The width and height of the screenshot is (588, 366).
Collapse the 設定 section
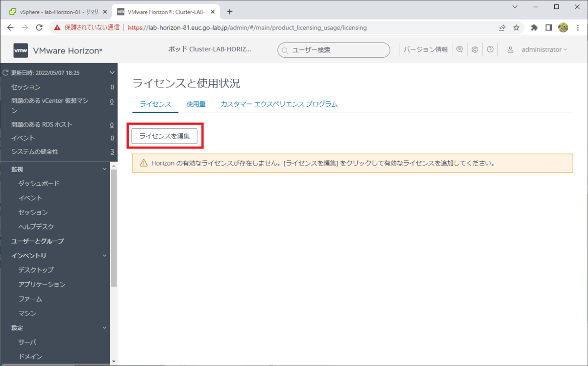[104, 328]
